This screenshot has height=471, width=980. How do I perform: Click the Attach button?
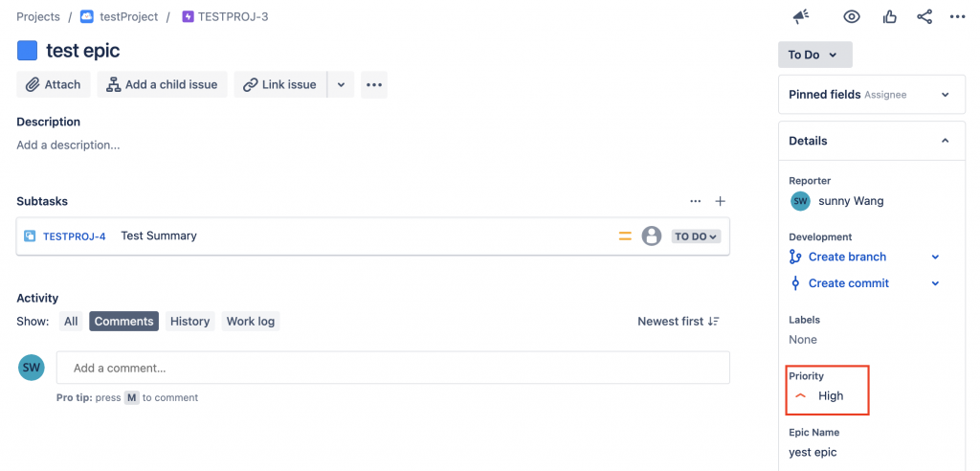pyautogui.click(x=54, y=84)
